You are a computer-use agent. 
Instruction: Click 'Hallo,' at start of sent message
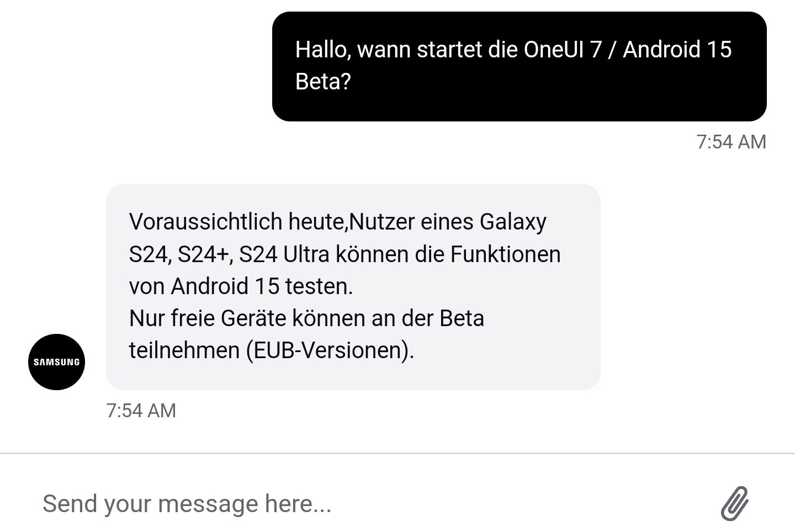coord(322,50)
